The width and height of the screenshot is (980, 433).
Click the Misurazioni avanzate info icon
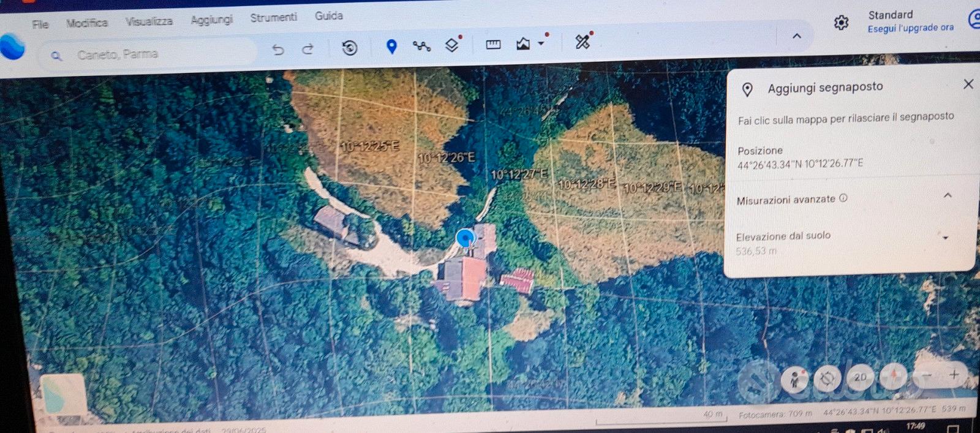[843, 198]
